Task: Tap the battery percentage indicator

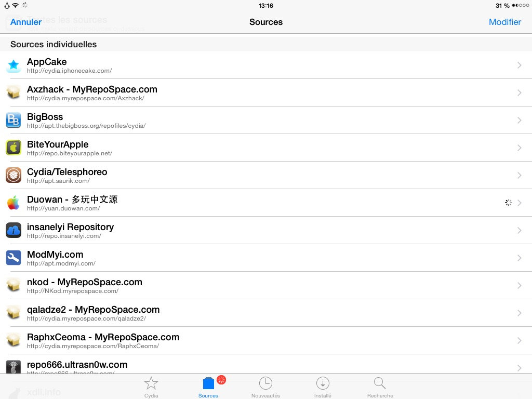Action: click(x=502, y=5)
